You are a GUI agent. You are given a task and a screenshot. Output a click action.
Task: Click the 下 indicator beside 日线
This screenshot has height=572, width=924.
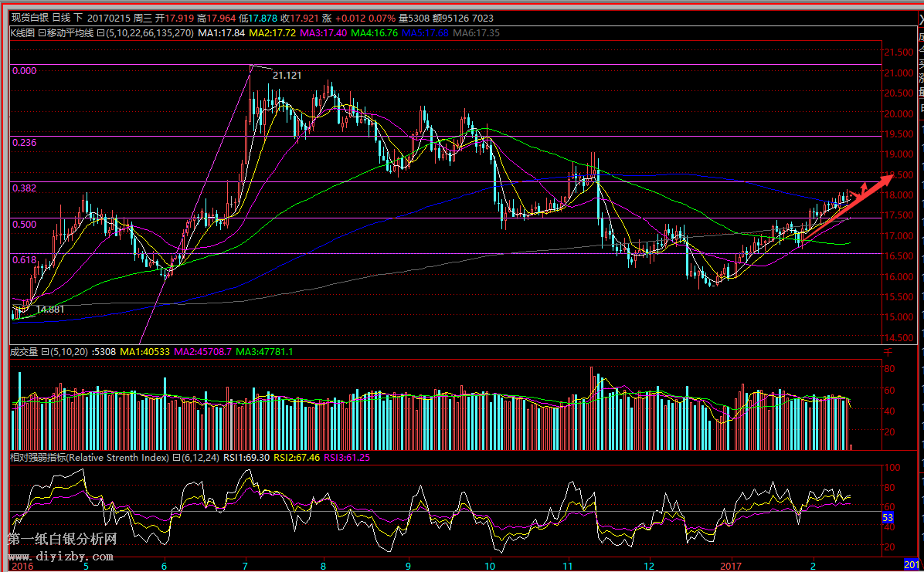click(x=78, y=18)
